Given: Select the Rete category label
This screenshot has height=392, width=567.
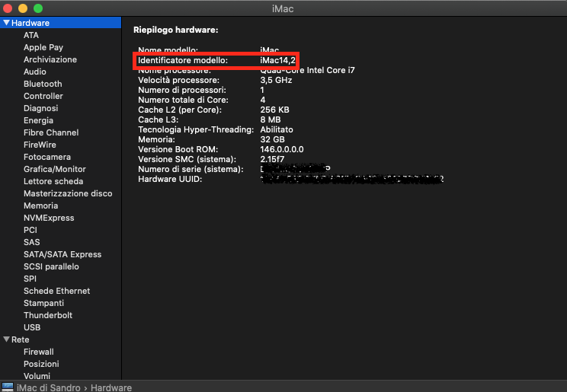Looking at the screenshot, I should pos(21,340).
